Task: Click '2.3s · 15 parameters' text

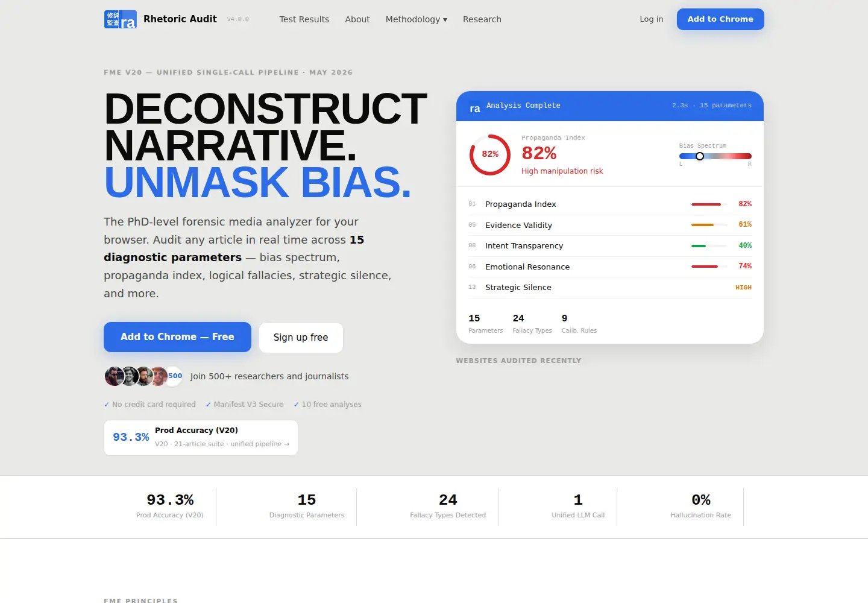Action: (712, 106)
